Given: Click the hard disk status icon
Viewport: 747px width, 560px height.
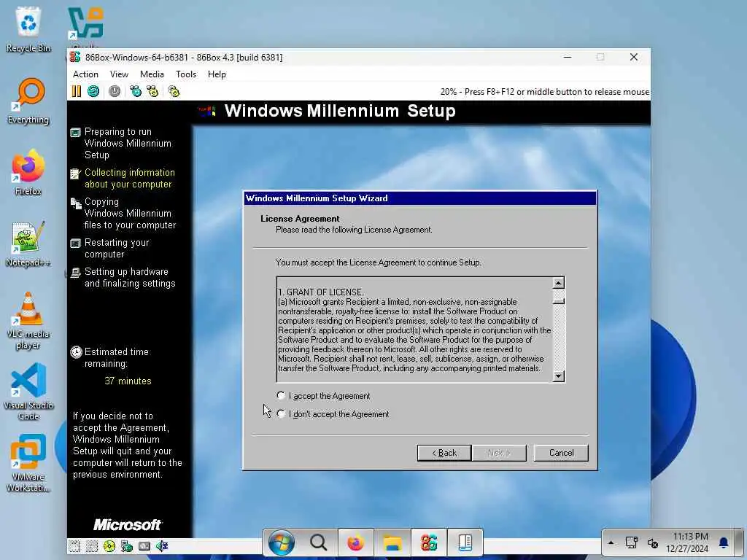Looking at the screenshot, I should coord(144,546).
